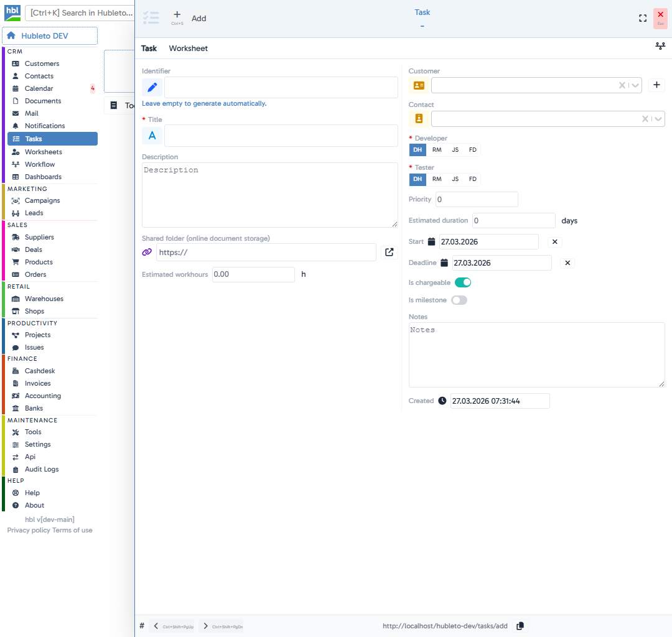The image size is (672, 637).
Task: Select RM as Developer
Action: [x=437, y=150]
